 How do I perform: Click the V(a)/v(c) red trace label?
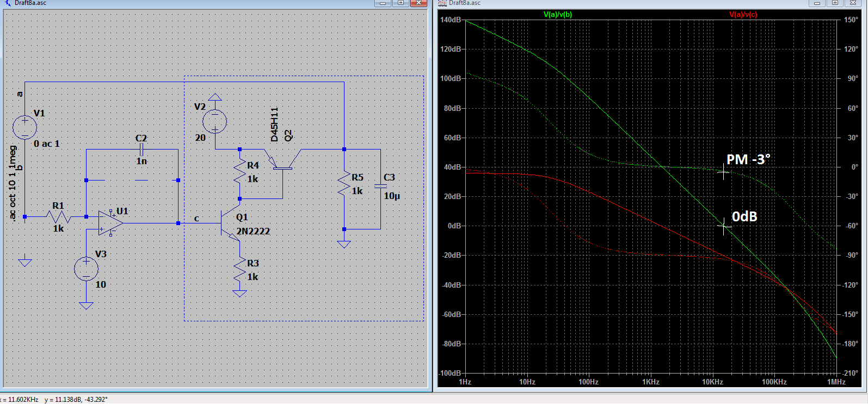coord(743,15)
